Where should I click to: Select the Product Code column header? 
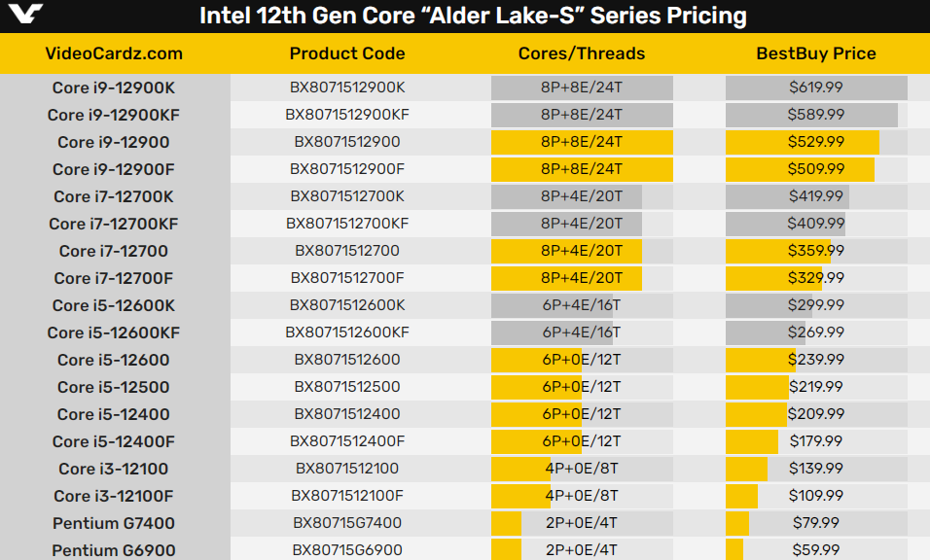pos(347,53)
